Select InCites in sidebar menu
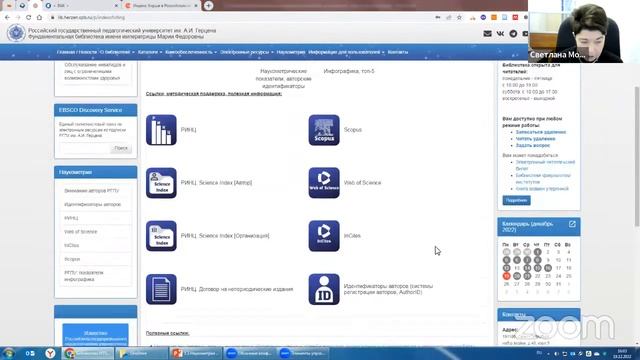 72,246
